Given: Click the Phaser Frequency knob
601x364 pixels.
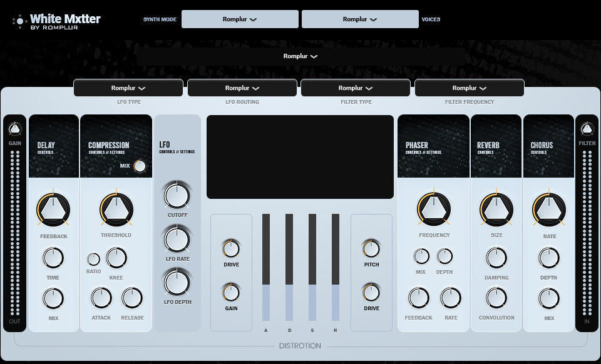Looking at the screenshot, I should [x=434, y=210].
